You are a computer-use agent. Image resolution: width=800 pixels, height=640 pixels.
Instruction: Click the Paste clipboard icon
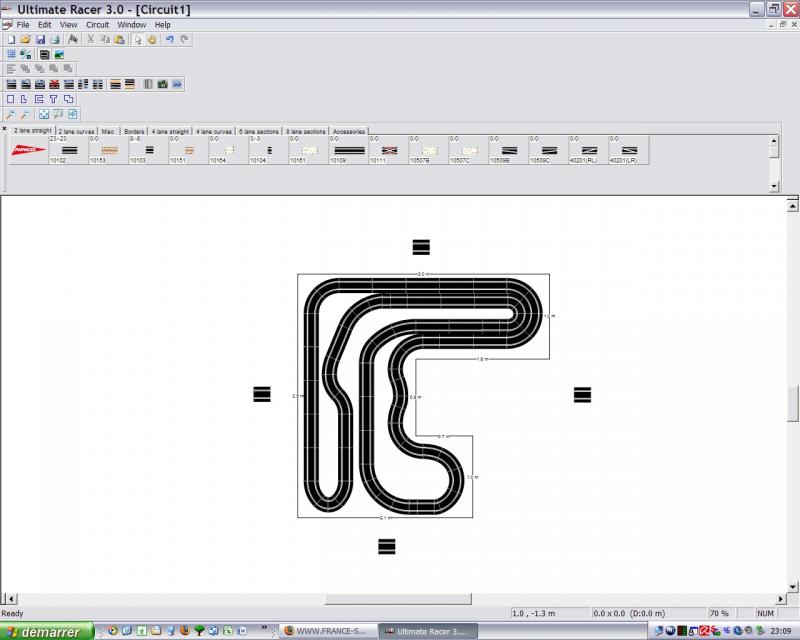(119, 39)
